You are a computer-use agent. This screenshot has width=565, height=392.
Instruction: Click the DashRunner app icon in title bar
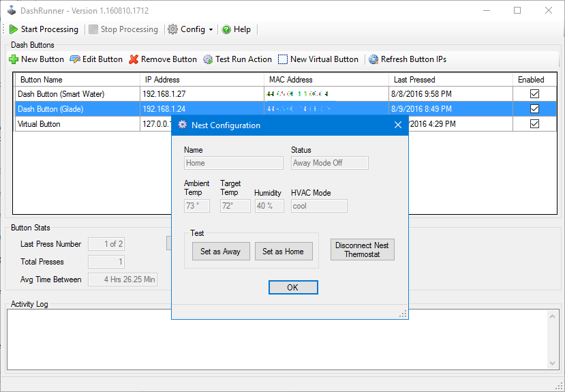pos(12,10)
